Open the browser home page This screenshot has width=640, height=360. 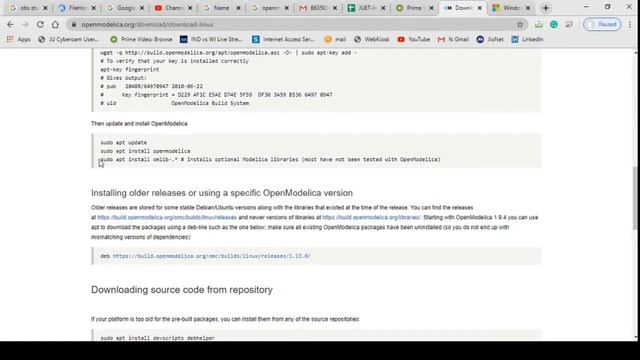[x=55, y=24]
